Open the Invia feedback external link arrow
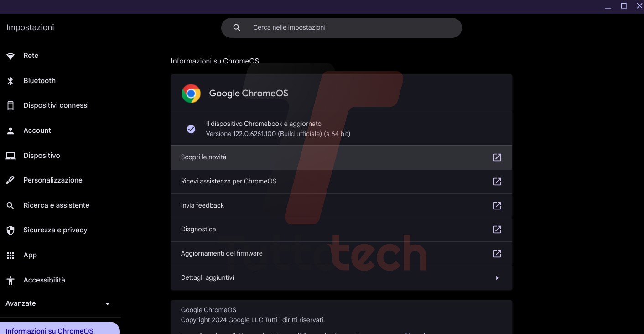The width and height of the screenshot is (644, 334). click(497, 205)
